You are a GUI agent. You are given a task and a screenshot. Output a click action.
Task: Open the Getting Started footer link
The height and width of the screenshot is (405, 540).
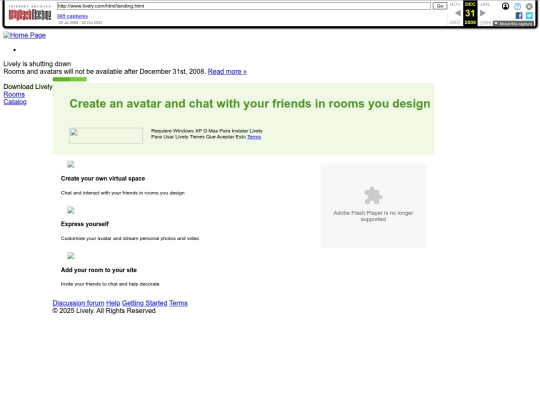tap(144, 303)
